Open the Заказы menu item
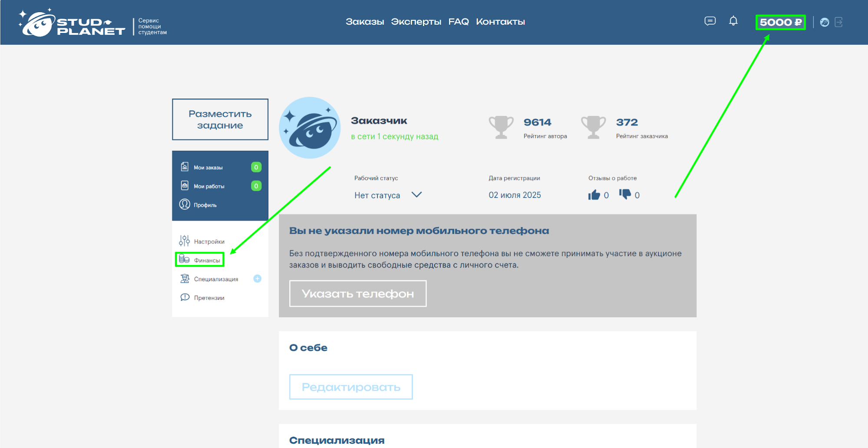The height and width of the screenshot is (448, 868). point(365,22)
